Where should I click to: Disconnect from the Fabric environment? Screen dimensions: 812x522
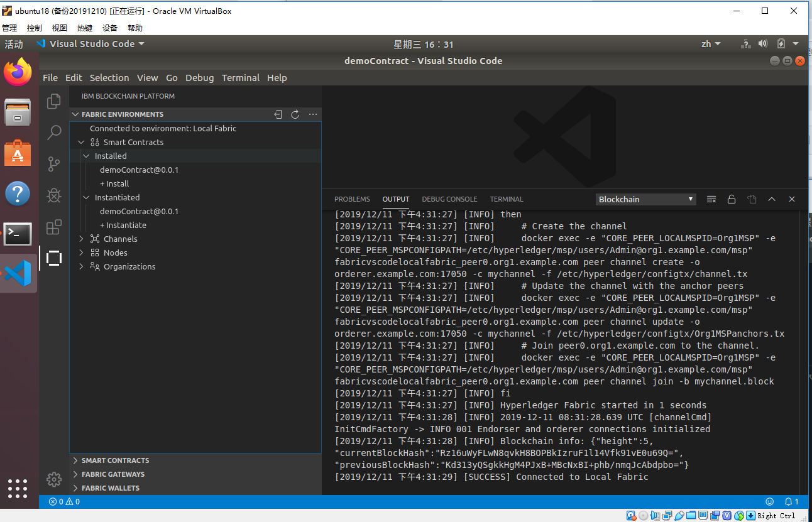tap(278, 114)
